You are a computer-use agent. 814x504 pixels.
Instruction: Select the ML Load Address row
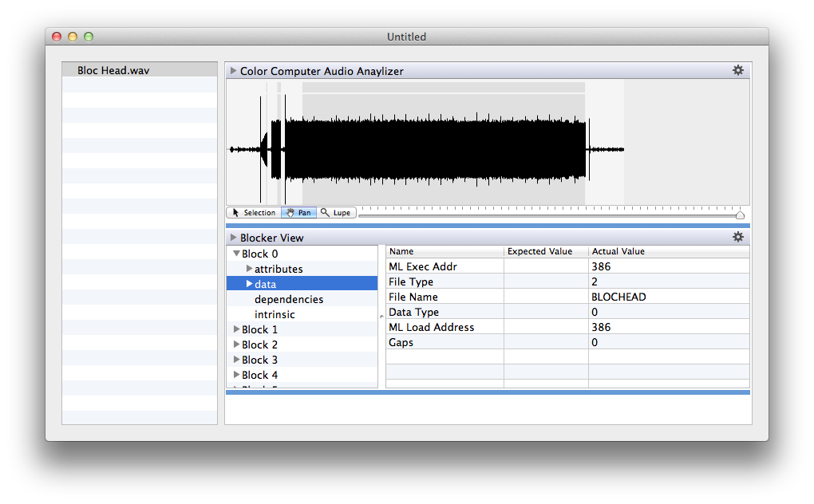(x=568, y=327)
